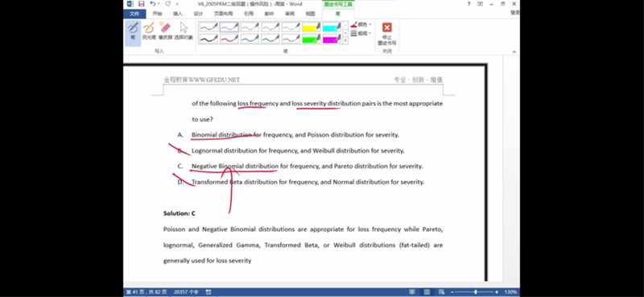Choose the magenta highlighter pen swatch

coord(332,39)
